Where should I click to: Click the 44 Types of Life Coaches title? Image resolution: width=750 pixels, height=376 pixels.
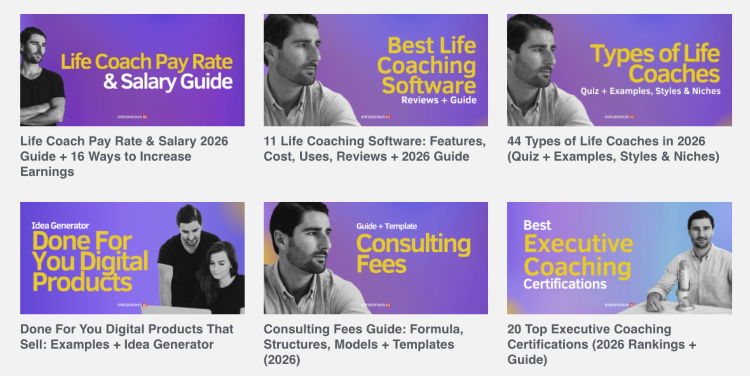click(613, 149)
